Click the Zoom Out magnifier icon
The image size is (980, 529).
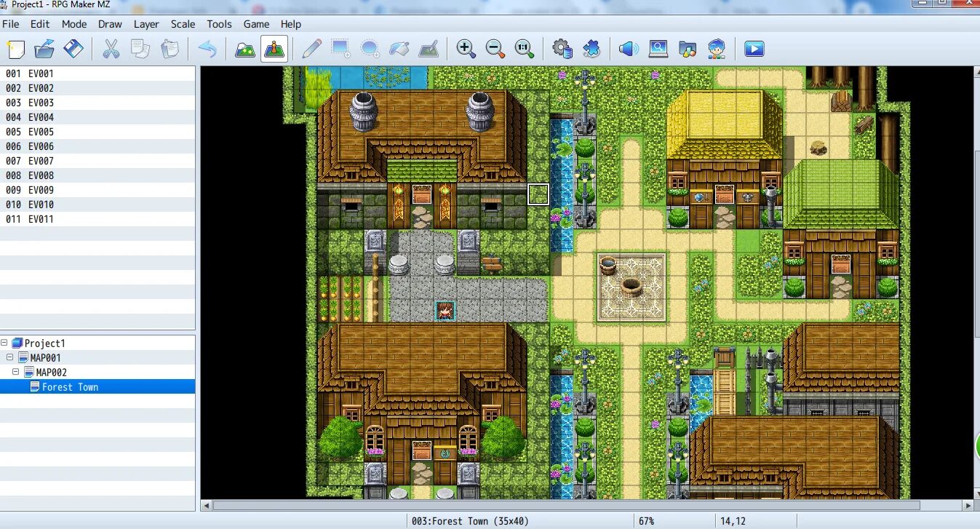pyautogui.click(x=495, y=49)
